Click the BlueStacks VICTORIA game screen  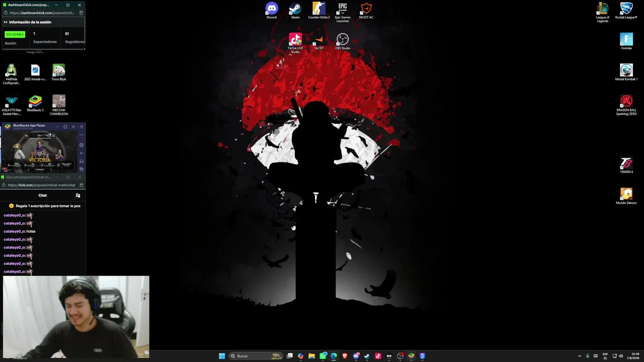[x=40, y=151]
